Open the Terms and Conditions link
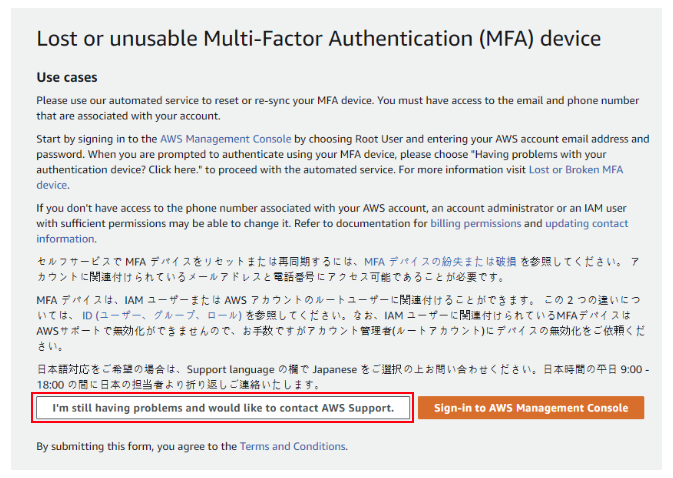The width and height of the screenshot is (673, 478). (294, 446)
